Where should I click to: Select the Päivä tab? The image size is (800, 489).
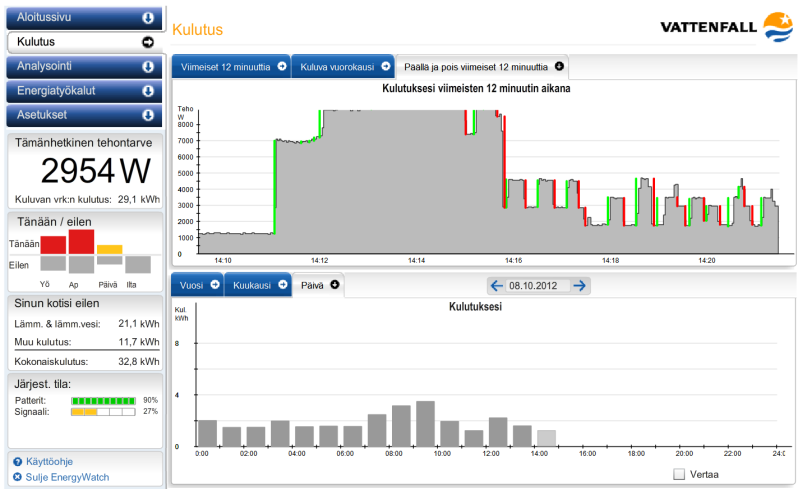[312, 285]
